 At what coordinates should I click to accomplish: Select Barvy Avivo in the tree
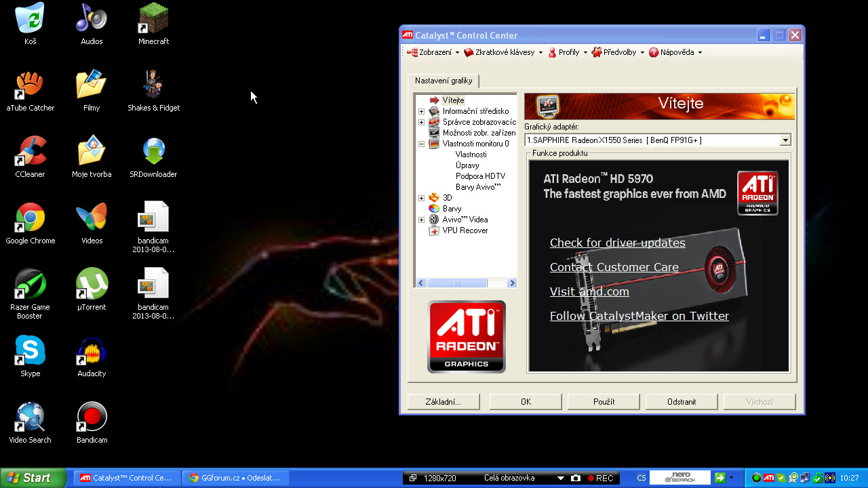[x=478, y=187]
